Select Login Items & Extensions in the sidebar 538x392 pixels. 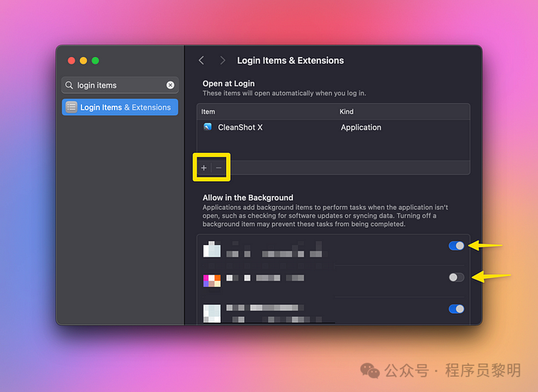click(120, 107)
